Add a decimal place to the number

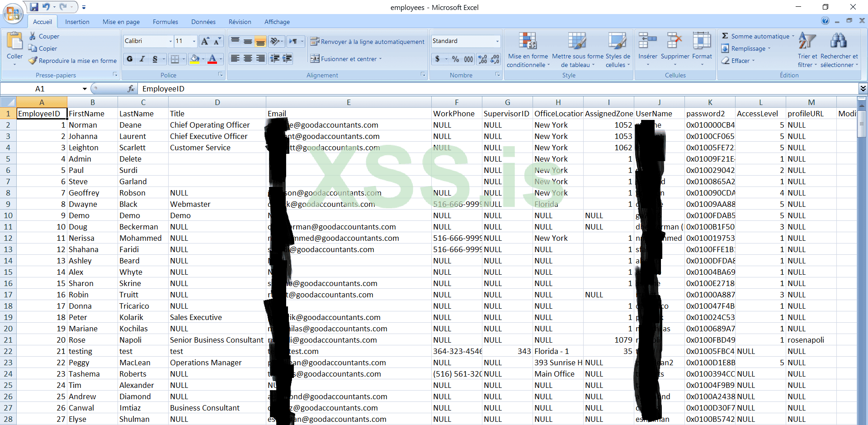[482, 59]
